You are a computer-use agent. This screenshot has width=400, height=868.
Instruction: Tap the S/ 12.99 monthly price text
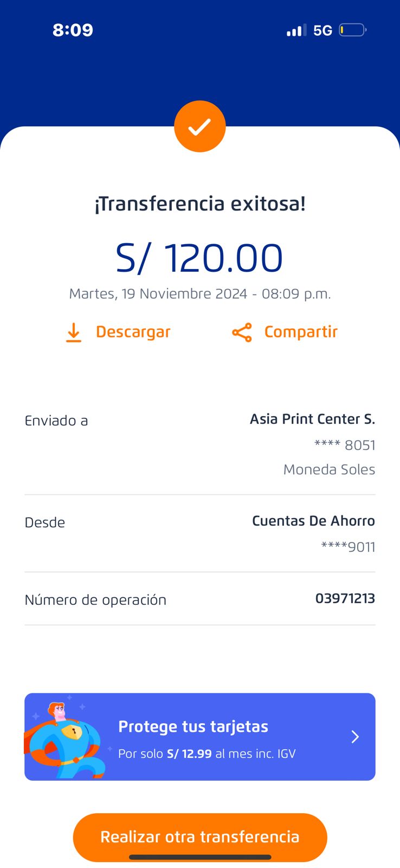click(x=189, y=754)
